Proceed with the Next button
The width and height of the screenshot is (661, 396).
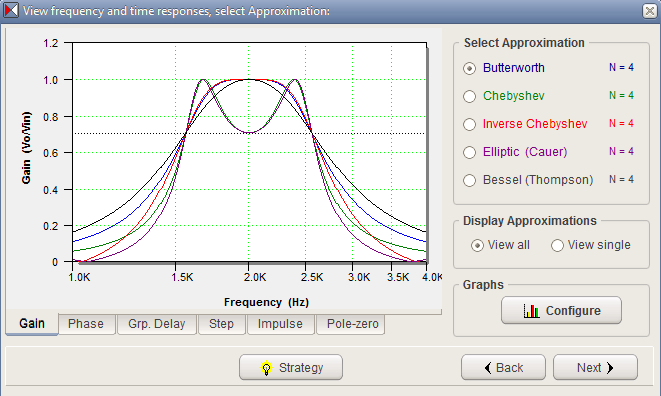coord(595,367)
